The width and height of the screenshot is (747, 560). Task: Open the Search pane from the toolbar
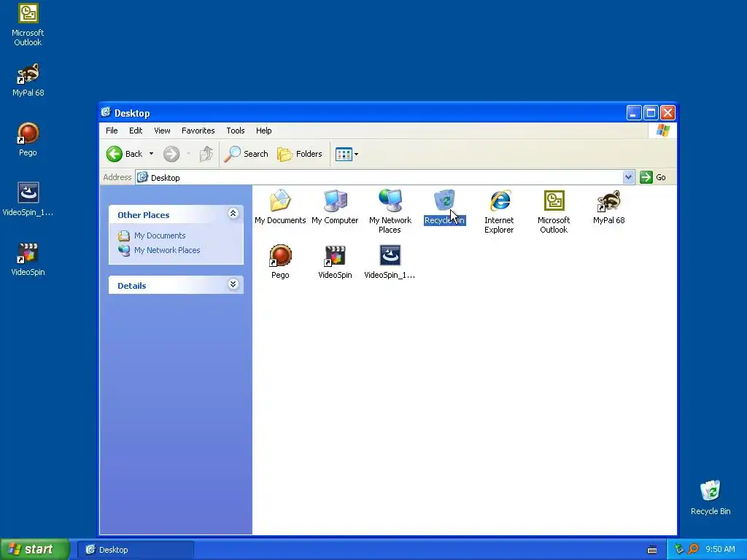[x=247, y=154]
